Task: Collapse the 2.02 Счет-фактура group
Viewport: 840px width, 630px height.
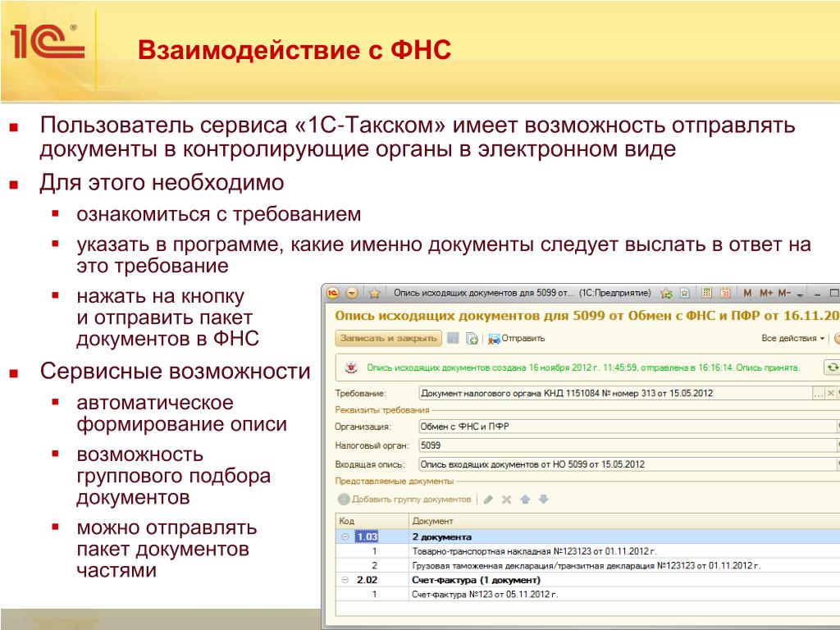Action: coord(345,580)
